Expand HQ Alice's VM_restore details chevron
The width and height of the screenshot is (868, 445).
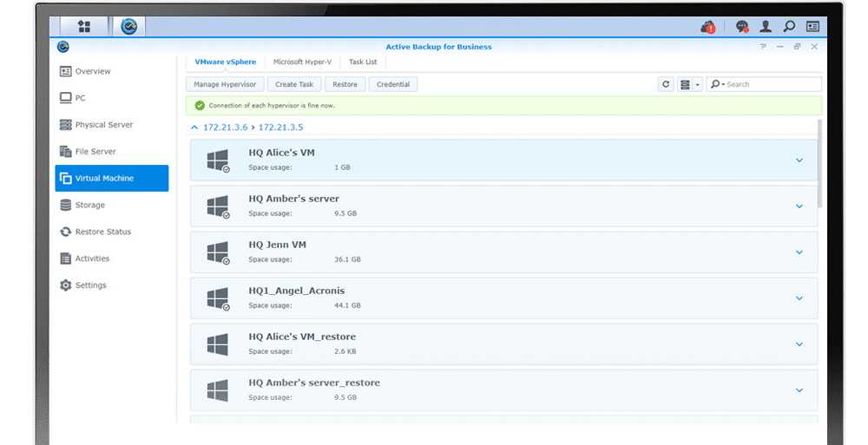tap(799, 344)
